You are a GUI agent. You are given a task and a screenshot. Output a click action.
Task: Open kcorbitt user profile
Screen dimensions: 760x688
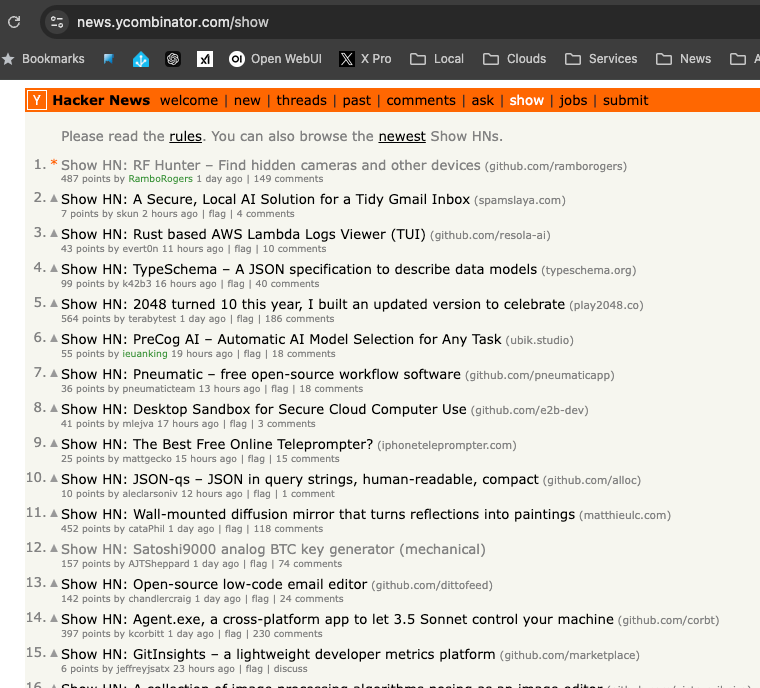tap(146, 634)
